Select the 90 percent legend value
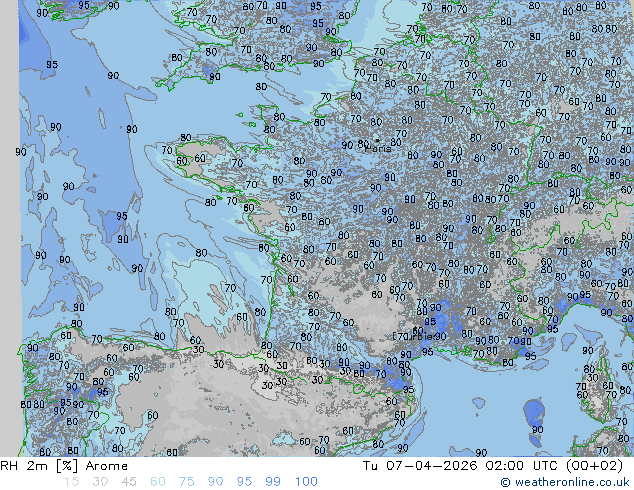 [x=215, y=482]
